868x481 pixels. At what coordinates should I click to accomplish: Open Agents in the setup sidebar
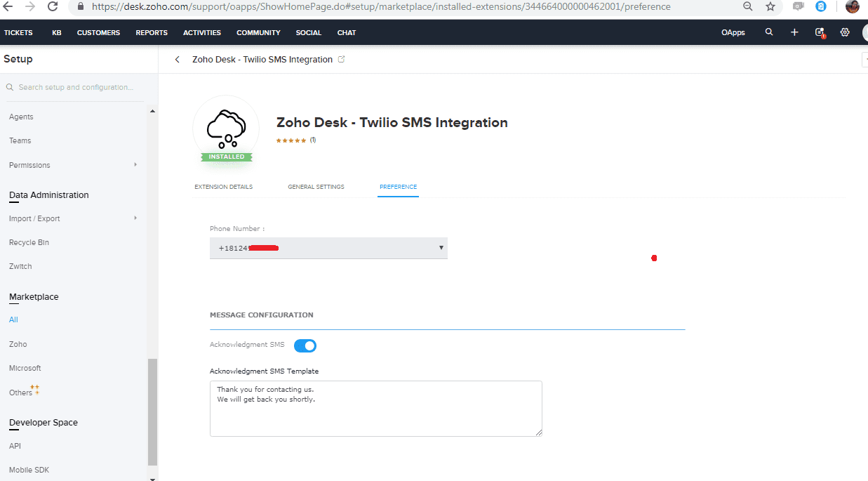[x=21, y=117]
